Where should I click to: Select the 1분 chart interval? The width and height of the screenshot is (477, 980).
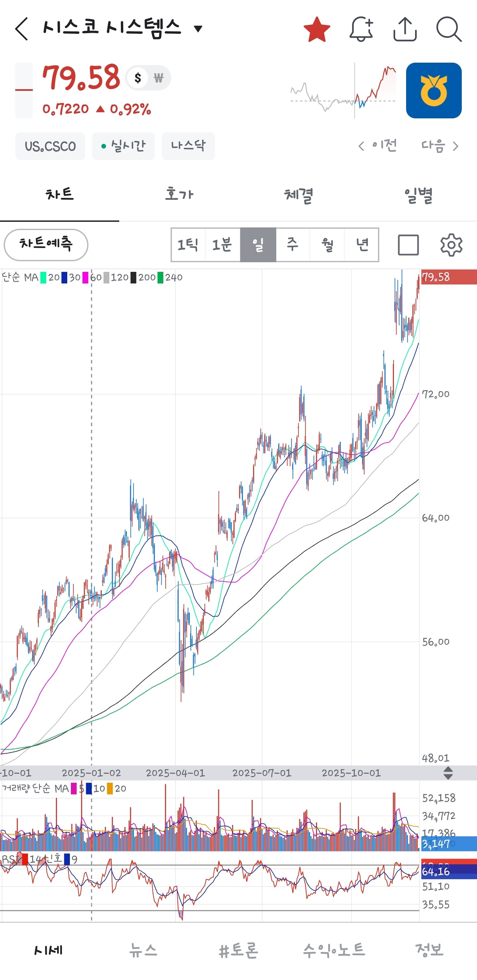click(223, 245)
